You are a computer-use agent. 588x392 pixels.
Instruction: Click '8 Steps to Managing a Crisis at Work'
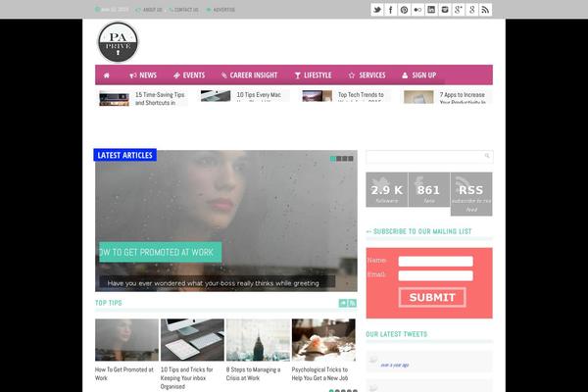point(253,374)
